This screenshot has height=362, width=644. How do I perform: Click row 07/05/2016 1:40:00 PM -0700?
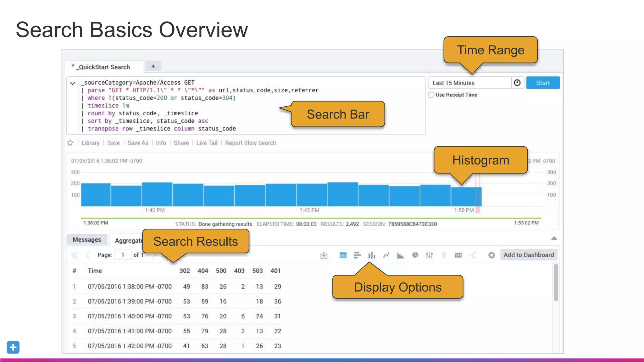point(176,316)
